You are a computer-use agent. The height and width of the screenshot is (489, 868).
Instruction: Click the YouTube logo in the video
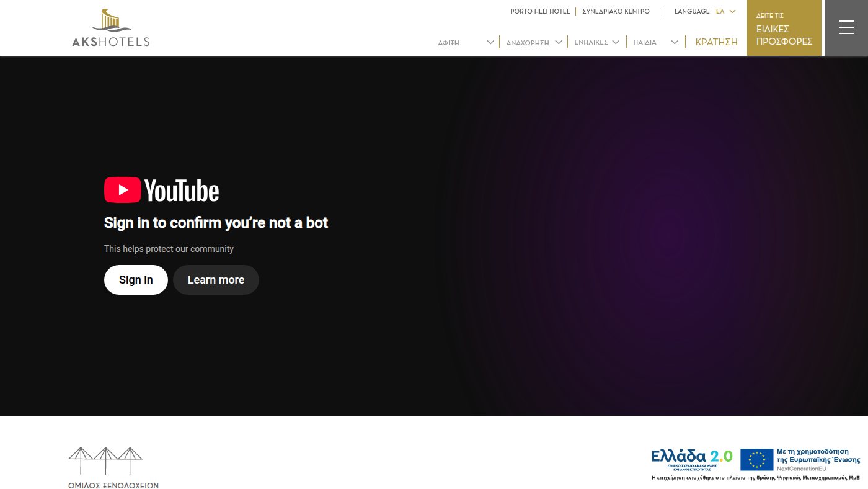162,191
